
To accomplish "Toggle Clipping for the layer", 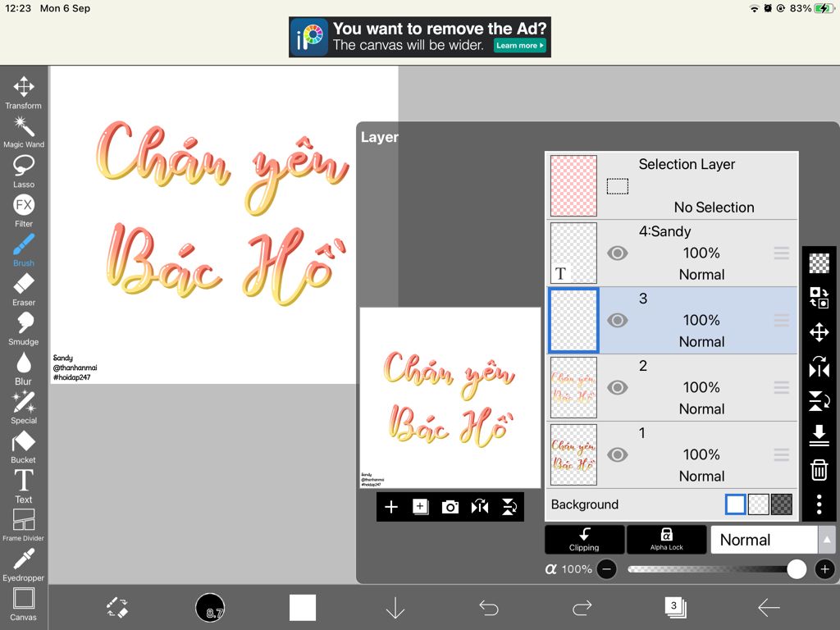I will pyautogui.click(x=584, y=540).
